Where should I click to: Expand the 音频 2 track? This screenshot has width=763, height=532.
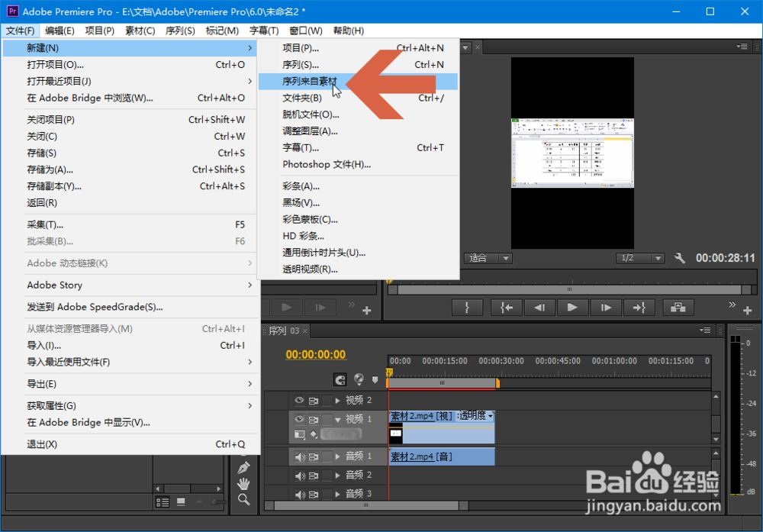[x=337, y=475]
